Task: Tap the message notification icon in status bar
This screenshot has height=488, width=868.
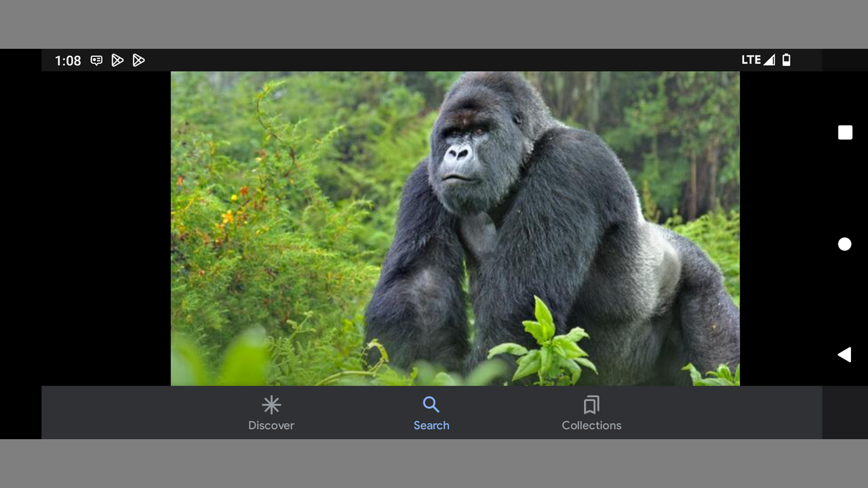Action: (97, 60)
